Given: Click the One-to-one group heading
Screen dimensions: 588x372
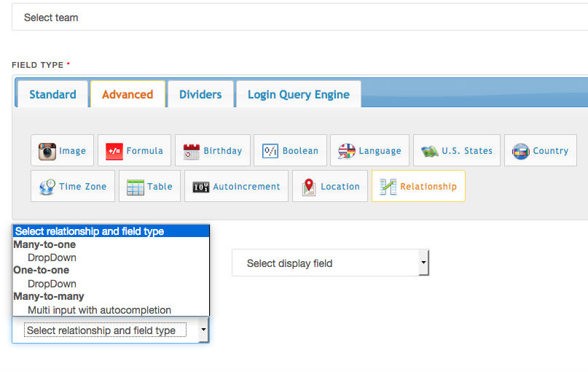Looking at the screenshot, I should pos(42,271).
